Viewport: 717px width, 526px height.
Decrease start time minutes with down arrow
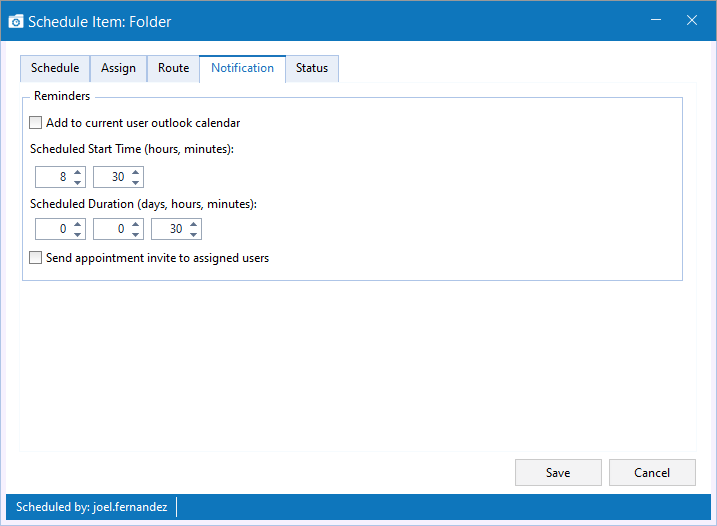(136, 182)
